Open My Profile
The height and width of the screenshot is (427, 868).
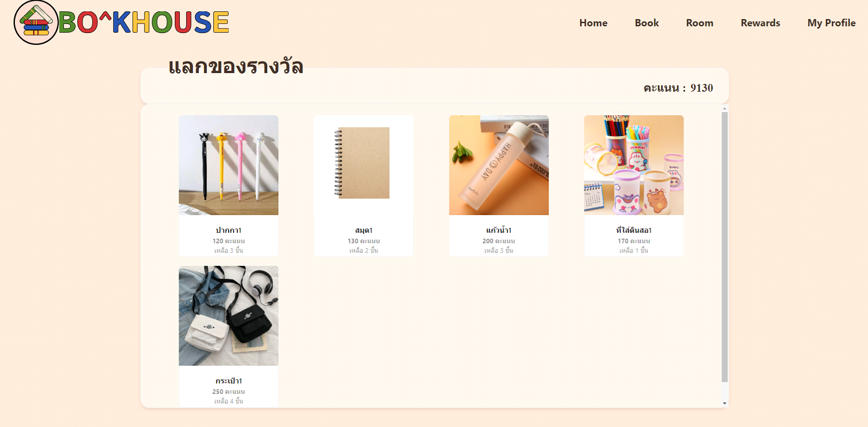pos(831,23)
